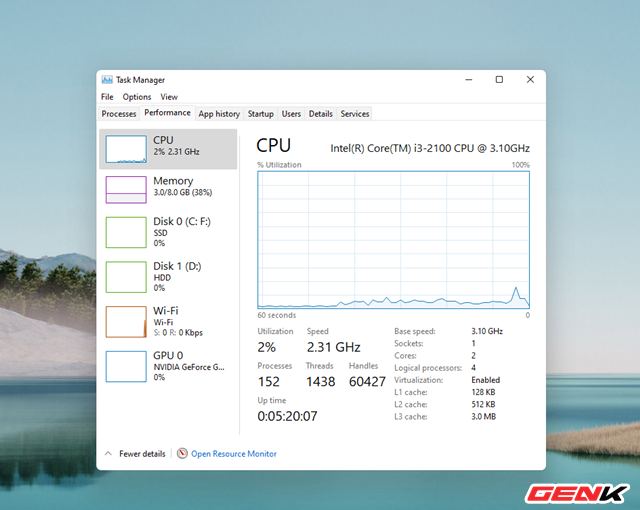Image resolution: width=640 pixels, height=510 pixels.
Task: Switch to the Startup tab
Action: coord(260,114)
